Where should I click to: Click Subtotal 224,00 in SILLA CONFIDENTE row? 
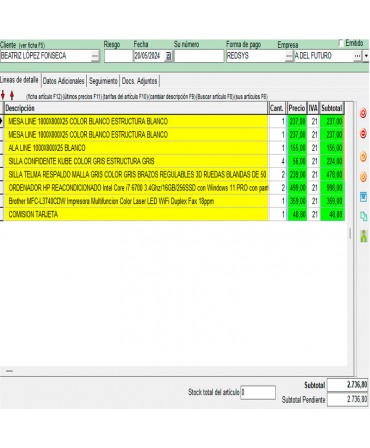[332, 161]
